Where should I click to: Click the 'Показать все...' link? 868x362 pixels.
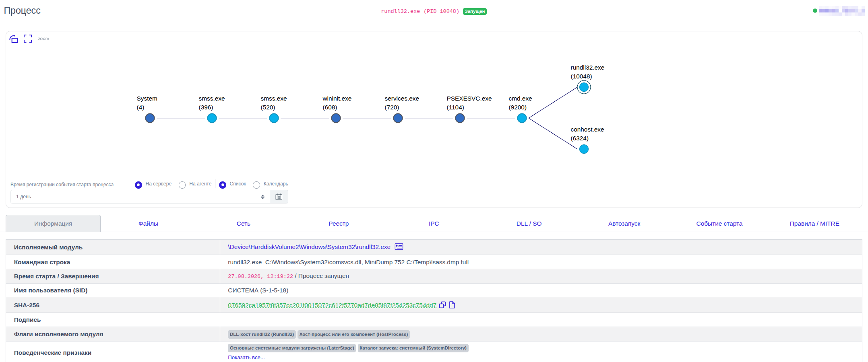coord(246,358)
